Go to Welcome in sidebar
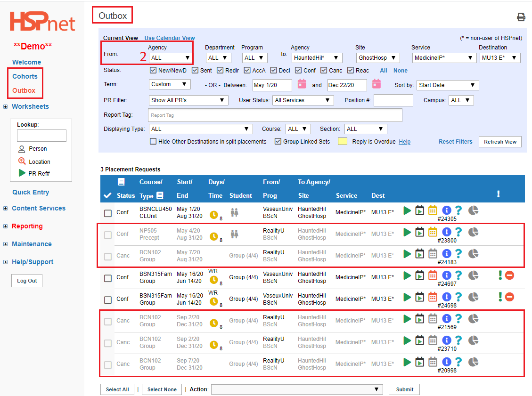Viewport: 532px width, 396px height. [26, 62]
